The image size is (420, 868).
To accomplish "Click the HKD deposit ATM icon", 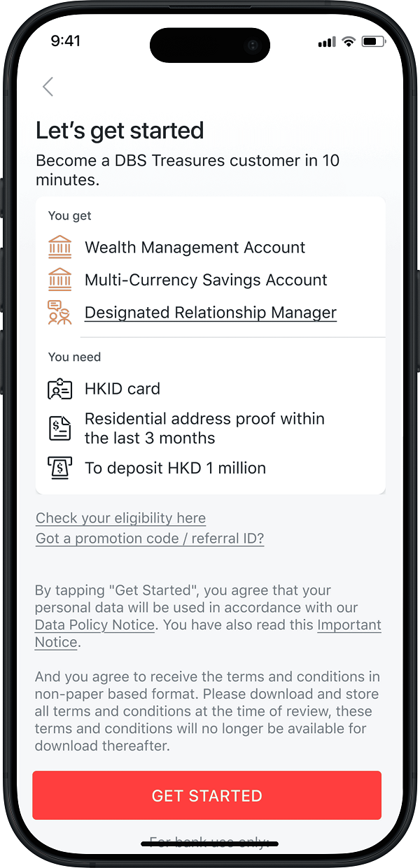I will coord(60,468).
